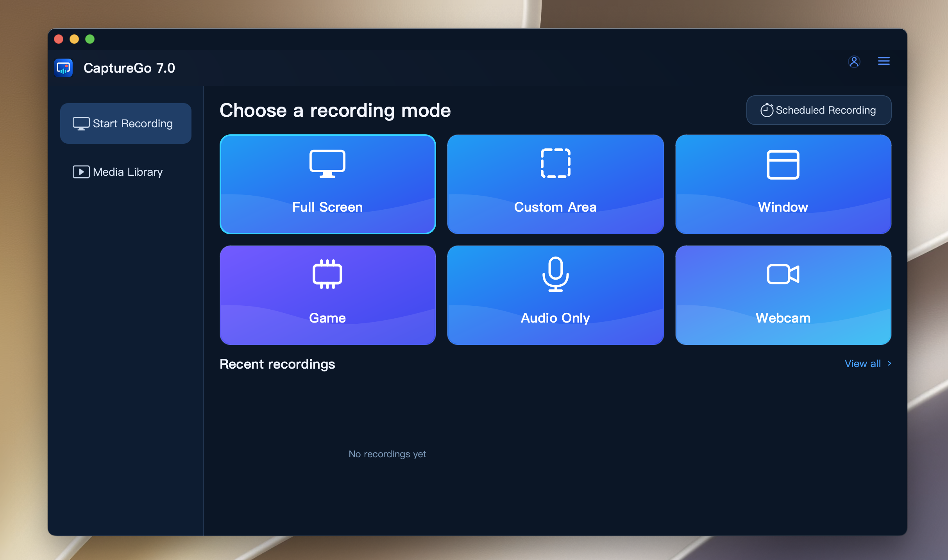Click the CaptureGo app logo icon
The height and width of the screenshot is (560, 948).
(x=63, y=68)
